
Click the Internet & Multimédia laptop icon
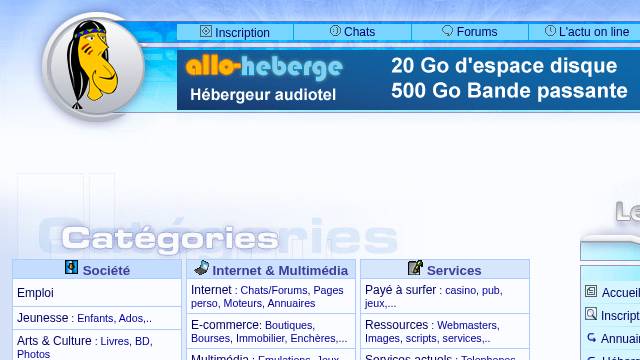coord(202,268)
